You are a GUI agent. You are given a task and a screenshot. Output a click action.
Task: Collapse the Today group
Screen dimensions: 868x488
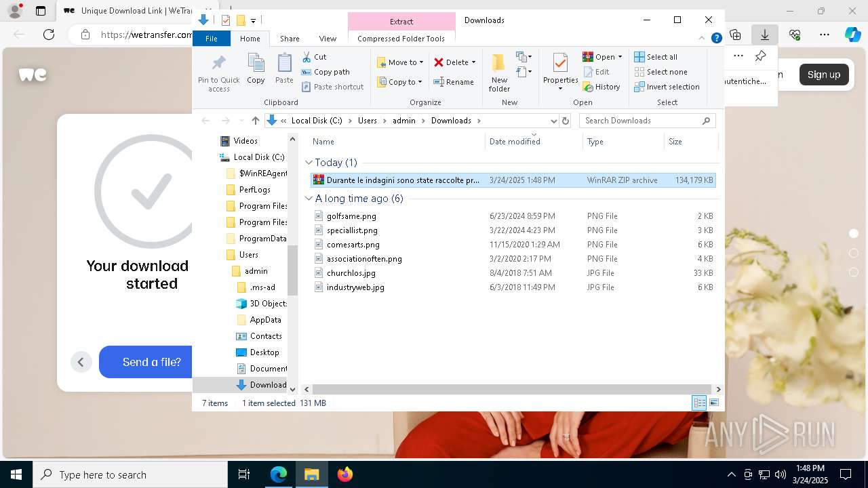(x=309, y=163)
